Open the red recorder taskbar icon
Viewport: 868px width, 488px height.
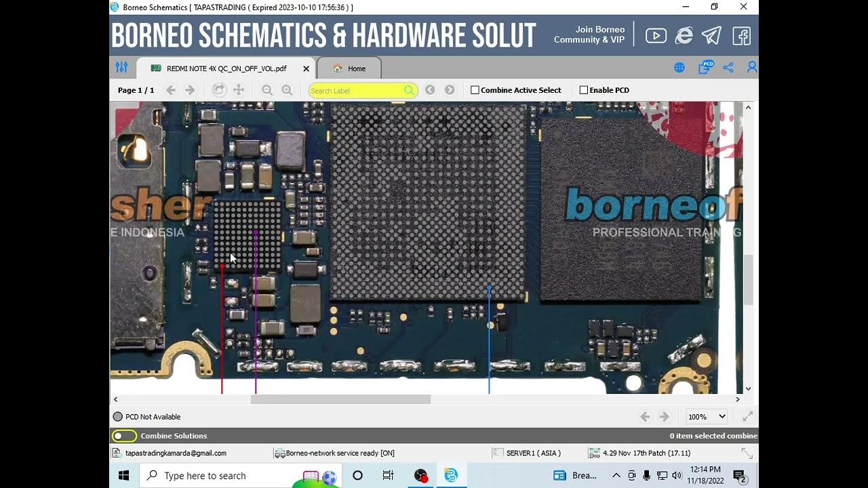[420, 476]
